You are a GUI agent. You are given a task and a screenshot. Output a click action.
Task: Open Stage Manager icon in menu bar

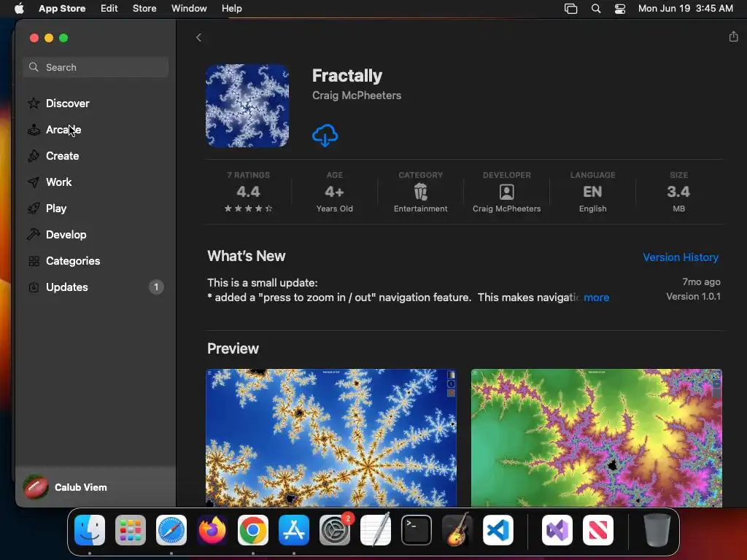[x=570, y=9]
